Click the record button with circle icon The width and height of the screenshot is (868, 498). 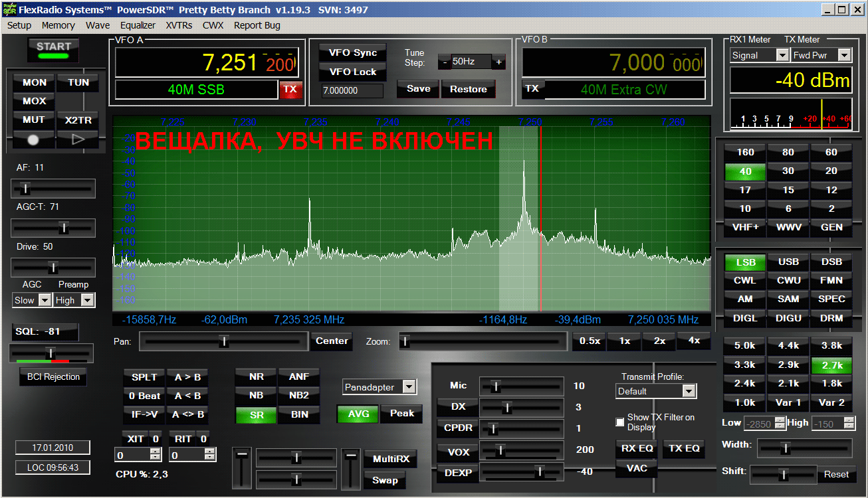click(x=34, y=139)
